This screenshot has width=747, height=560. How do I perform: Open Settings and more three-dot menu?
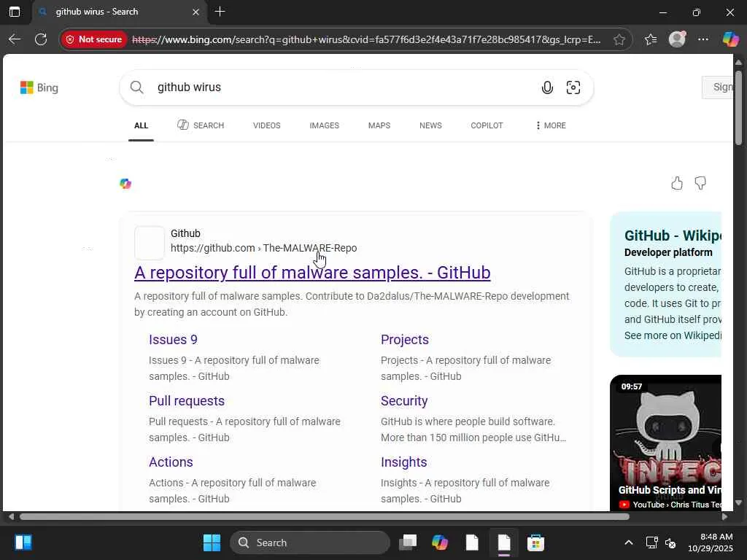[x=703, y=39]
